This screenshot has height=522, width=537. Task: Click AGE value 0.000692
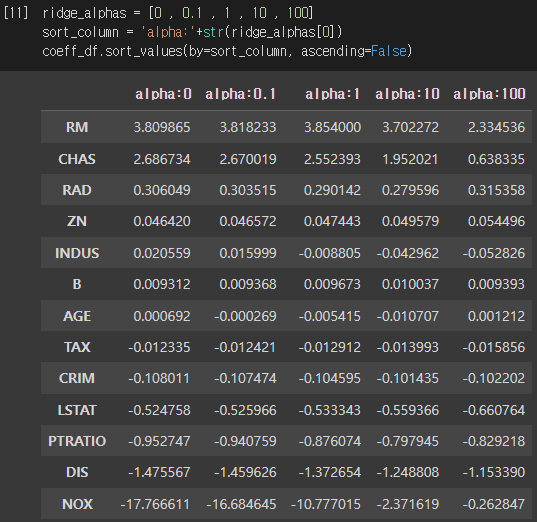[162, 316]
